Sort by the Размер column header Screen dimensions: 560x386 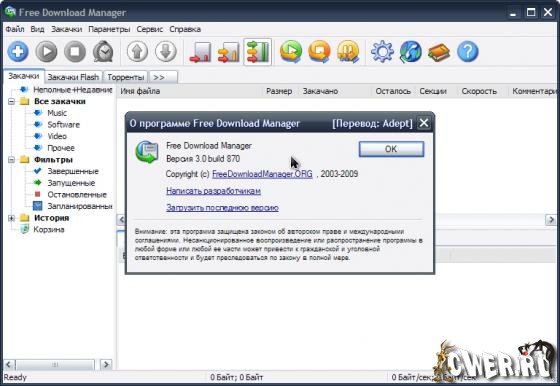pyautogui.click(x=279, y=91)
